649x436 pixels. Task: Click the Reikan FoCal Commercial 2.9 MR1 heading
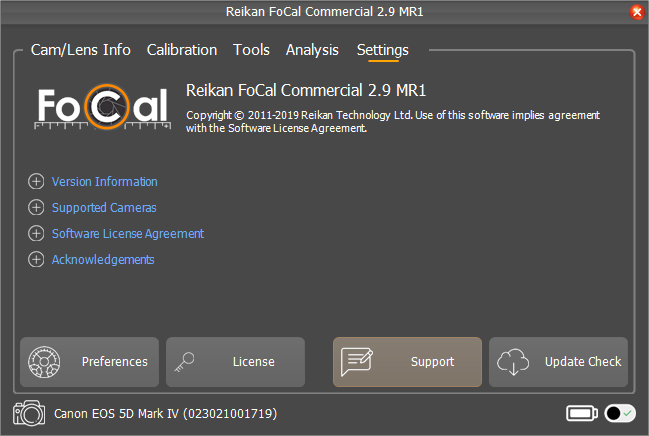point(306,90)
